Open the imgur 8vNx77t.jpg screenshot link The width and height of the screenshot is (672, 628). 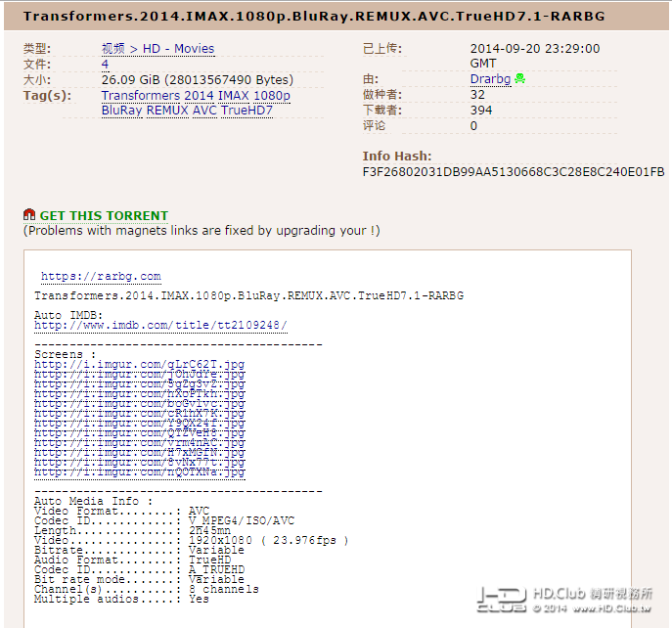point(139,463)
